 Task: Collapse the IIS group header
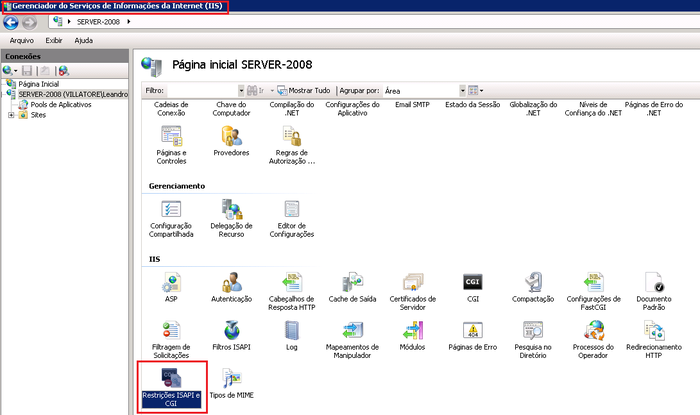coord(154,259)
